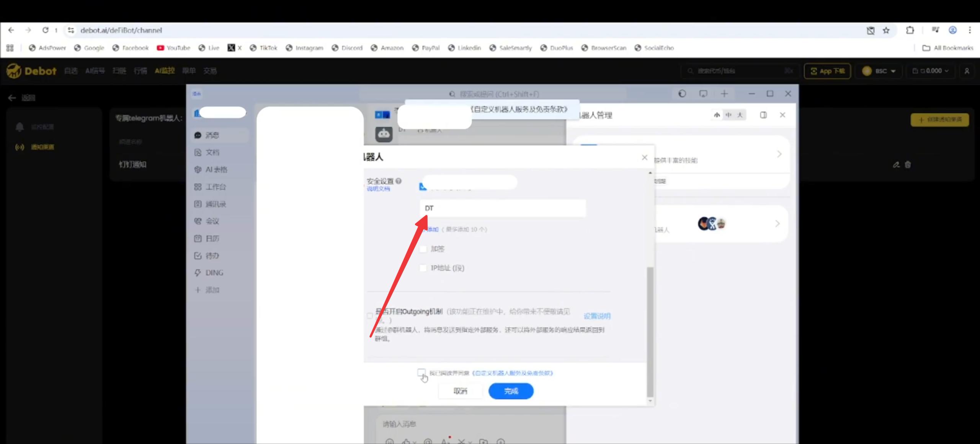The width and height of the screenshot is (980, 444).
Task: Select AI监控 in the Debot navigation
Action: (x=164, y=71)
